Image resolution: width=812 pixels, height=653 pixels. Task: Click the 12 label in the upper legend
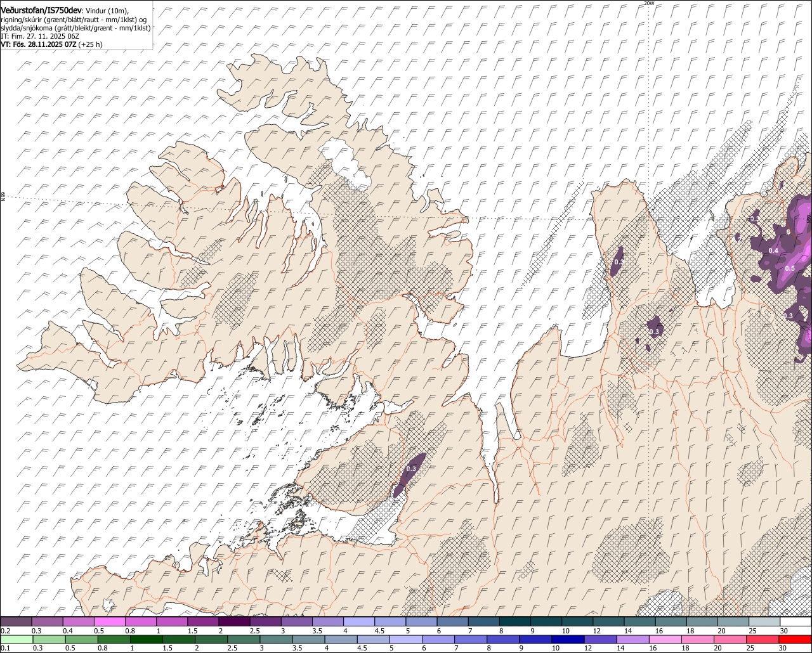point(597,631)
